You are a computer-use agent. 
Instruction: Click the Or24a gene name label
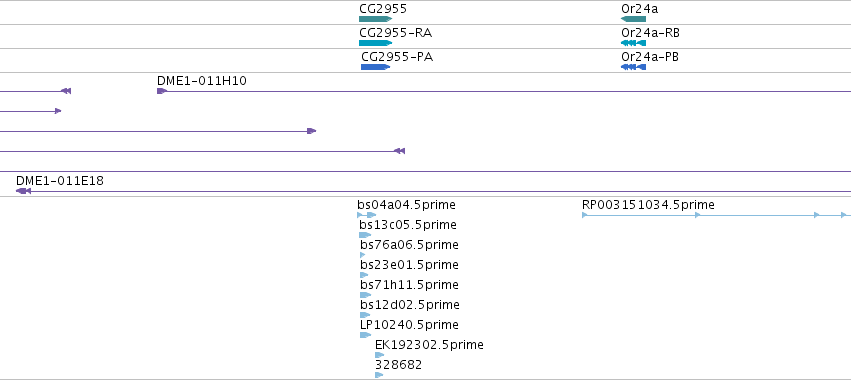pos(639,9)
